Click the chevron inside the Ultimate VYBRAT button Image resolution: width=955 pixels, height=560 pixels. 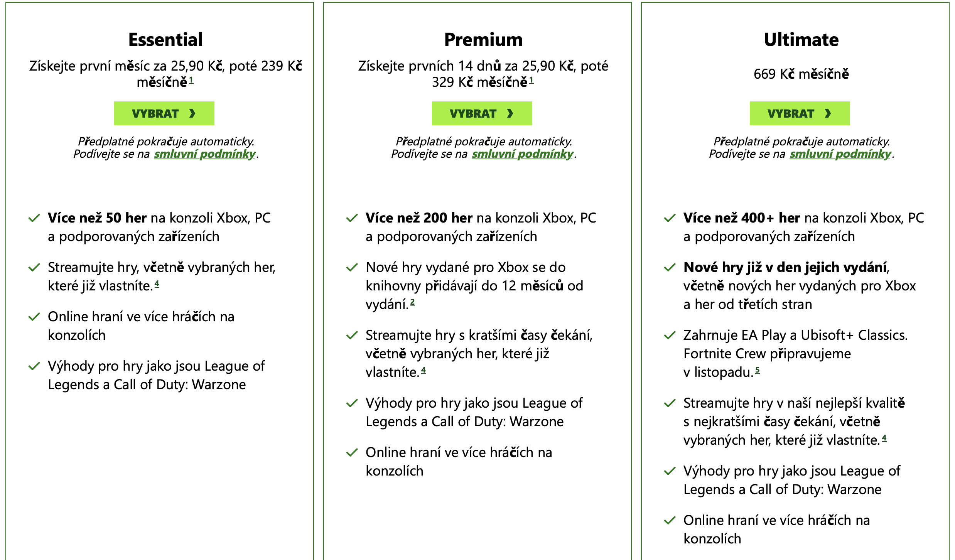click(828, 113)
